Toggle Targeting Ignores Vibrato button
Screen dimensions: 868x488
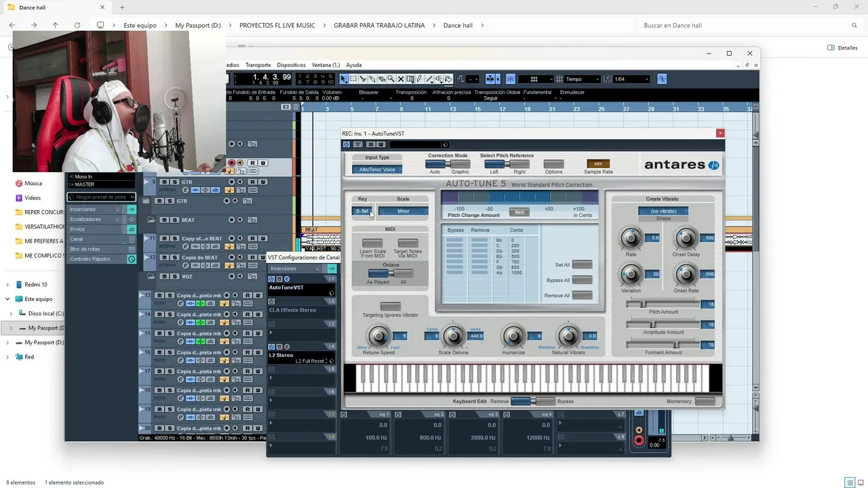pyautogui.click(x=390, y=306)
